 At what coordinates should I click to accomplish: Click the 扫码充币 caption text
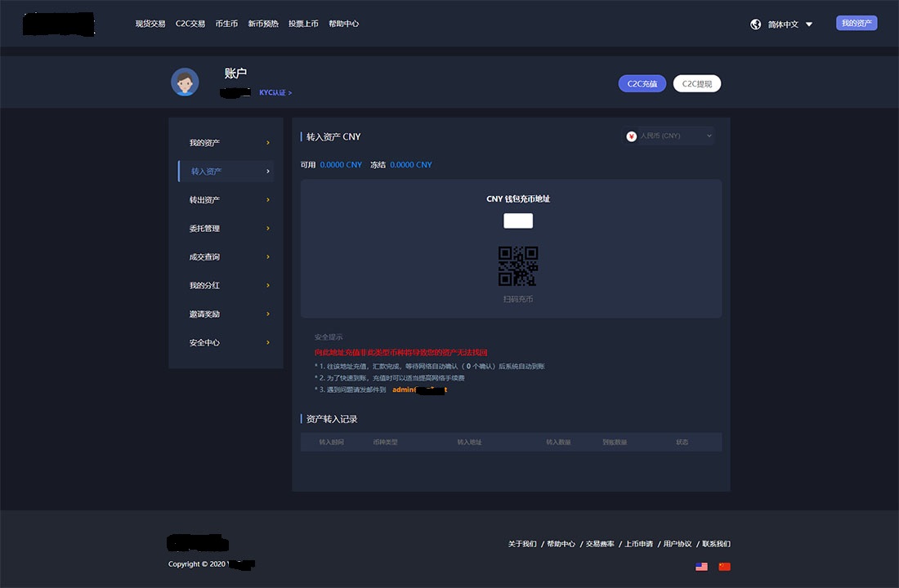click(517, 299)
